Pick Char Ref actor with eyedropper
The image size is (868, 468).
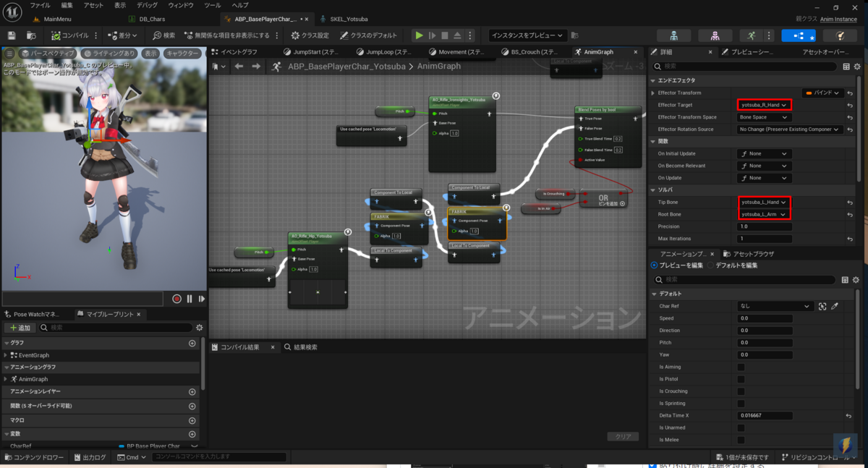(x=834, y=307)
